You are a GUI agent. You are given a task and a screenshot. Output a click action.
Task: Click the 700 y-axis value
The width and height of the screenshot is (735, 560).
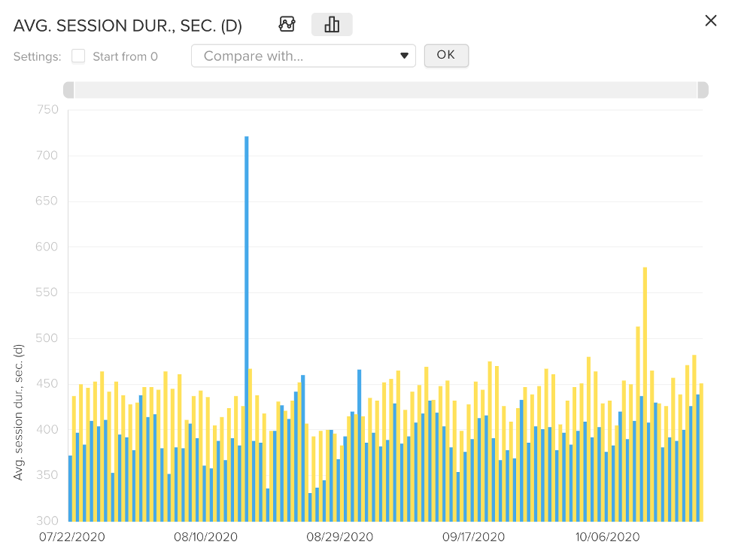pos(47,156)
